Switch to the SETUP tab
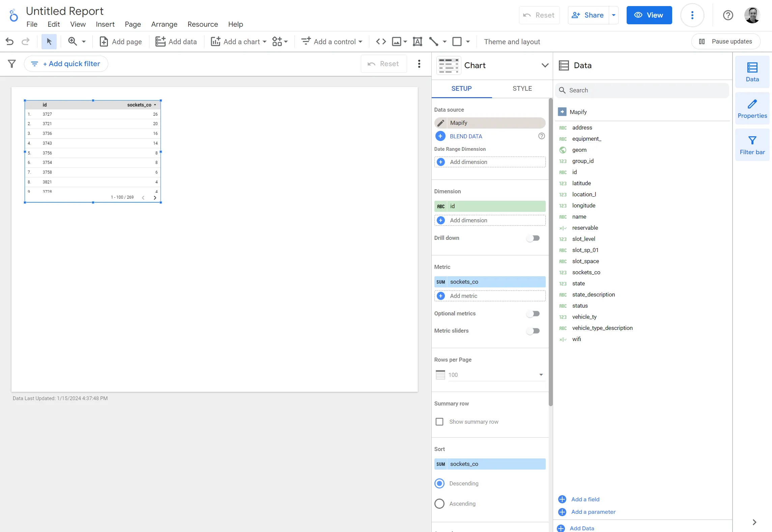 coord(461,88)
